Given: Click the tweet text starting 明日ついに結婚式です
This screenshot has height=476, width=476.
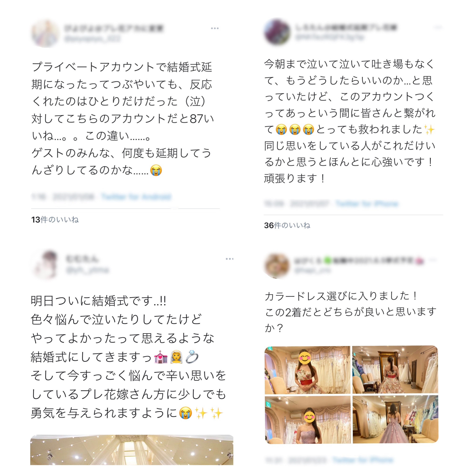Looking at the screenshot, I should click(128, 357).
